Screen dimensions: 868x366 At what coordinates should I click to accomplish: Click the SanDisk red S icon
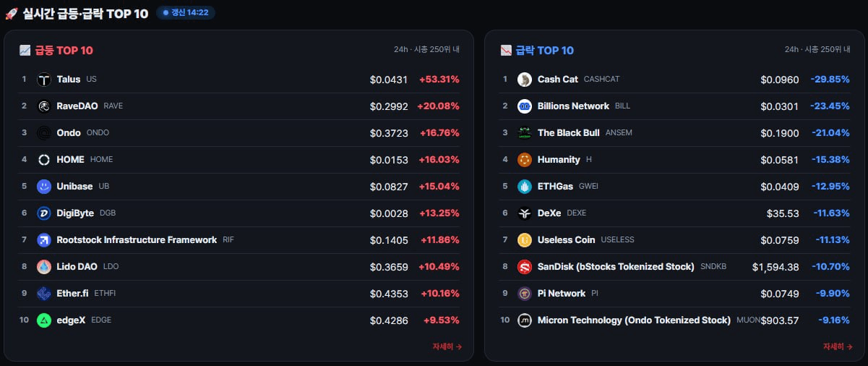pos(525,267)
